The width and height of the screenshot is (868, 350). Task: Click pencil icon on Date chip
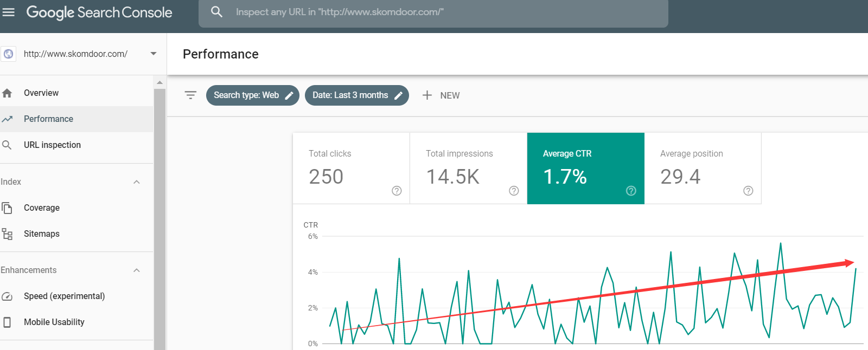pos(398,95)
